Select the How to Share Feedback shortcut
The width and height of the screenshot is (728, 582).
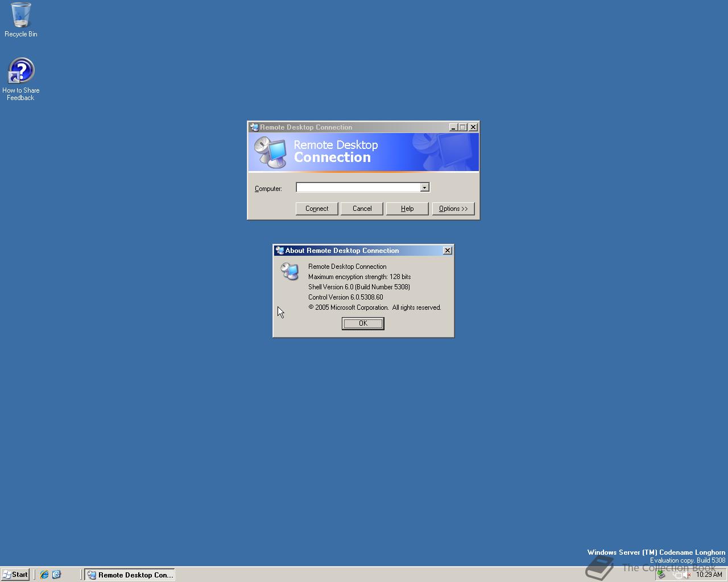pyautogui.click(x=21, y=80)
